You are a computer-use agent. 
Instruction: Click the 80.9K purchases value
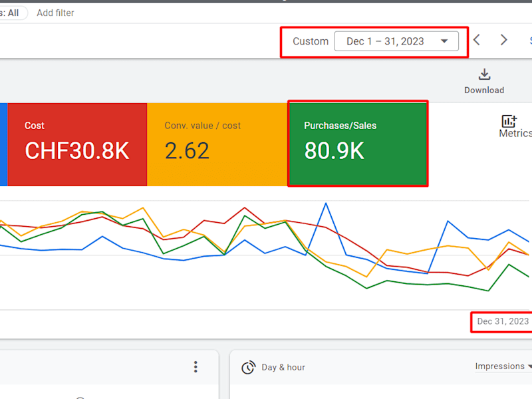334,151
